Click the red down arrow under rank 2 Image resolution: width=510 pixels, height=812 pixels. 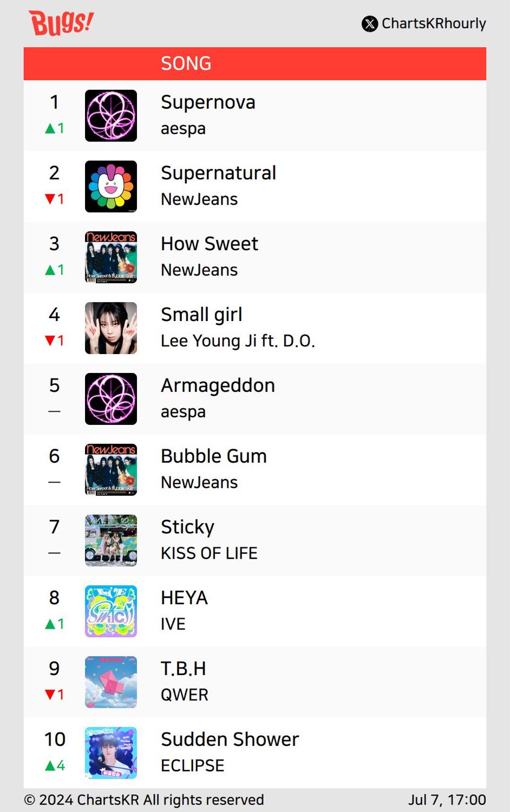(50, 199)
